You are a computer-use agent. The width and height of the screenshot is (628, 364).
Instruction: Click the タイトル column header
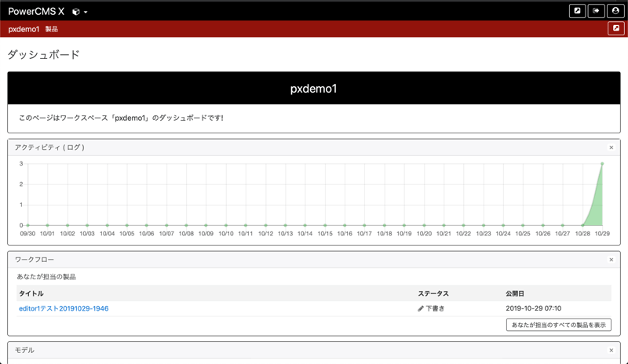point(31,293)
